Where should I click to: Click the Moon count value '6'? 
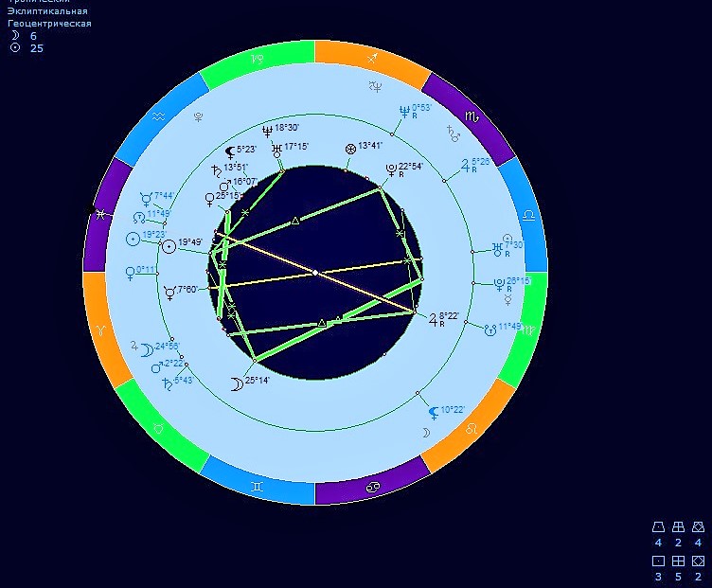33,36
